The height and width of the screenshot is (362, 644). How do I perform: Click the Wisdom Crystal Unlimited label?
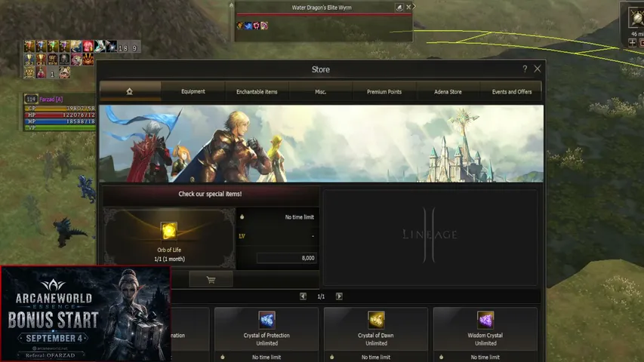point(485,339)
